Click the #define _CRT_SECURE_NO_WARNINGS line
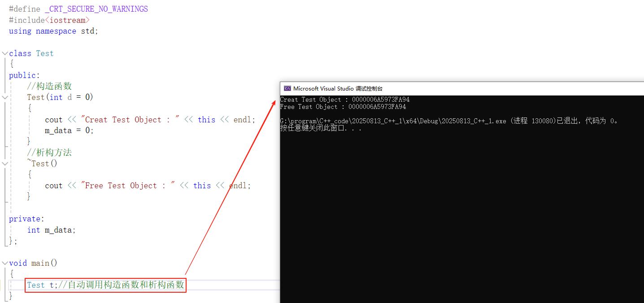 pos(78,9)
